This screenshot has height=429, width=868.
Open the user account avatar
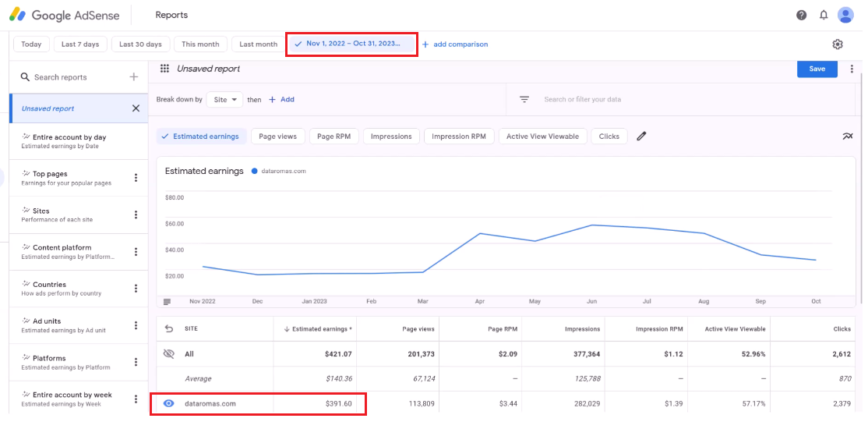(845, 15)
